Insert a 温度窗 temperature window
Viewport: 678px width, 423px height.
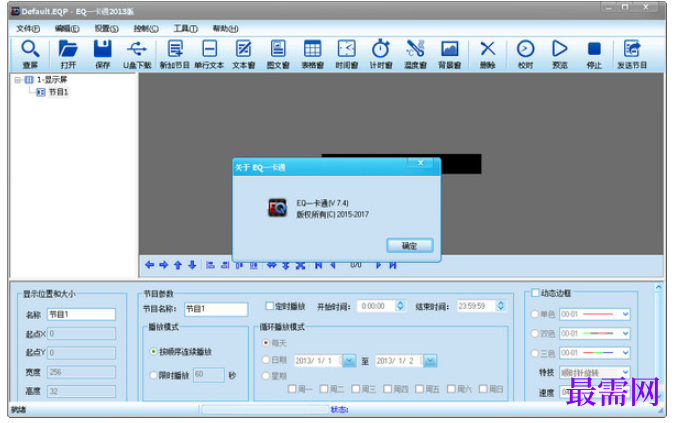pos(415,49)
